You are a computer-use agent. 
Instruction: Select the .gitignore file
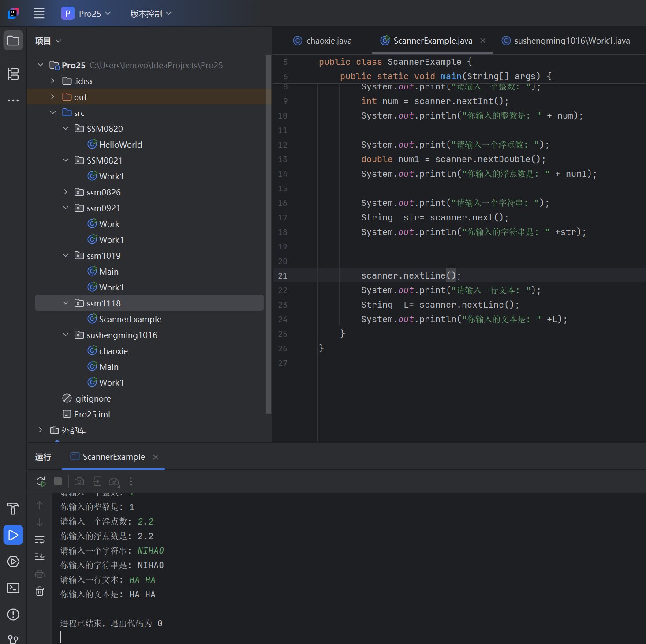pos(87,398)
